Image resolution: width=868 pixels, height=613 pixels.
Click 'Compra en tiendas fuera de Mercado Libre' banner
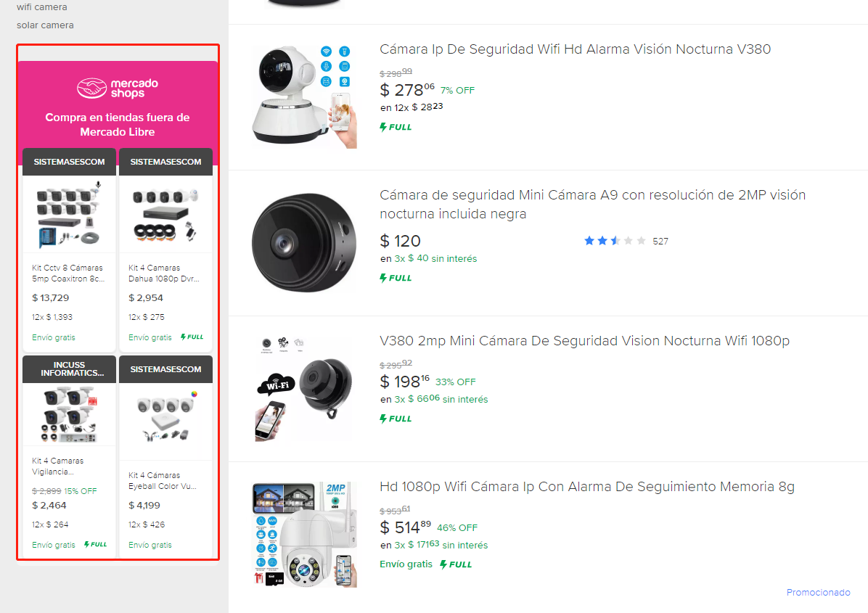(118, 125)
